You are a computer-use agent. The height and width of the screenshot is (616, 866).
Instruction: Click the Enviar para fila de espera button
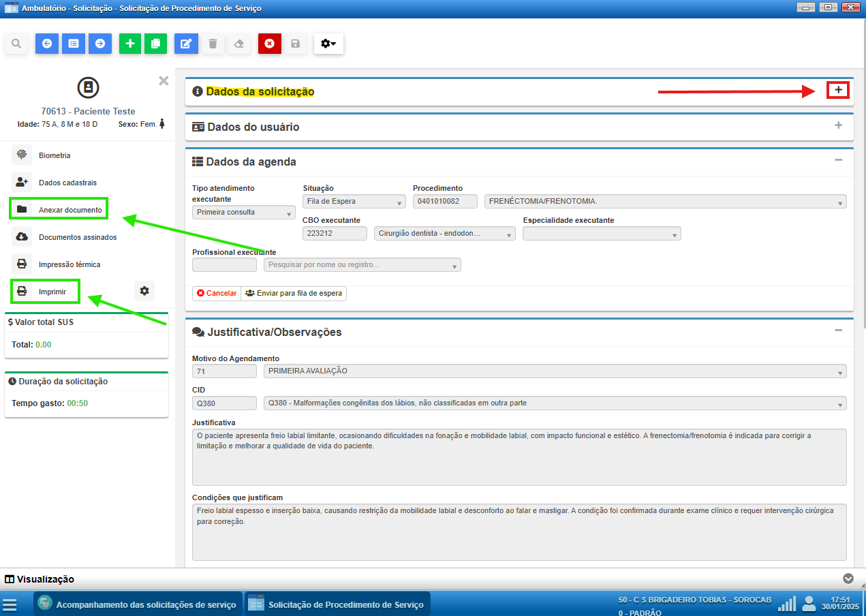(x=294, y=293)
